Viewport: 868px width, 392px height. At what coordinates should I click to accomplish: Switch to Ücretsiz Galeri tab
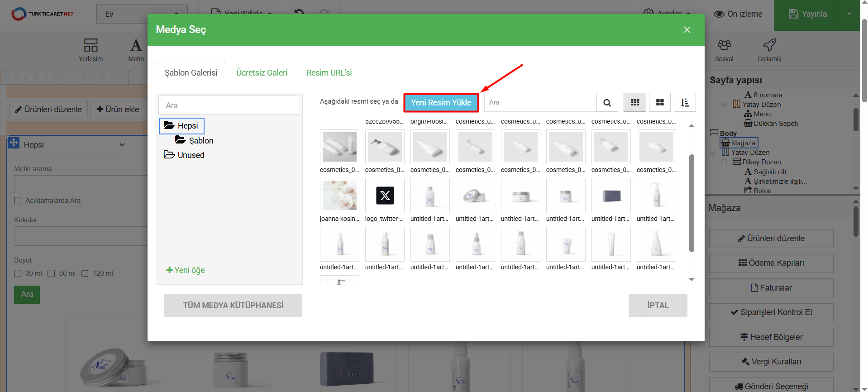[x=262, y=73]
